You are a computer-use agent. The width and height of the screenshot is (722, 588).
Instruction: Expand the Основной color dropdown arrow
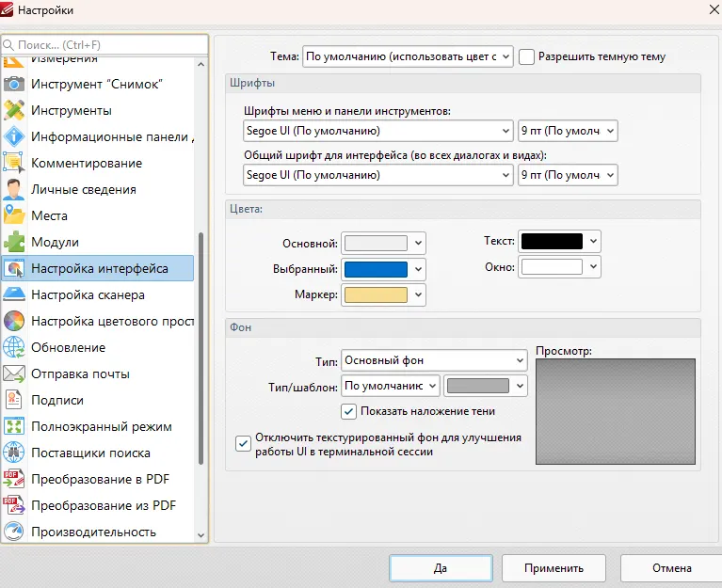(x=418, y=243)
